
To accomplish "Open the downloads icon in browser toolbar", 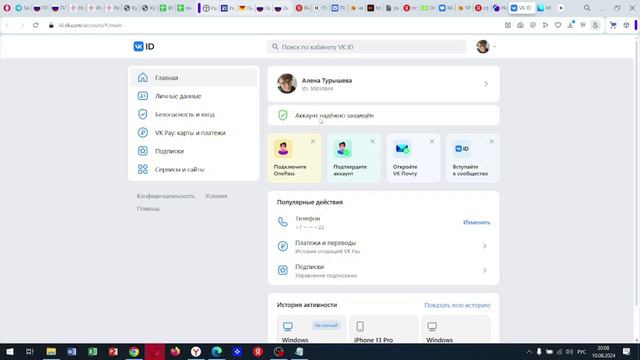I will click(571, 25).
